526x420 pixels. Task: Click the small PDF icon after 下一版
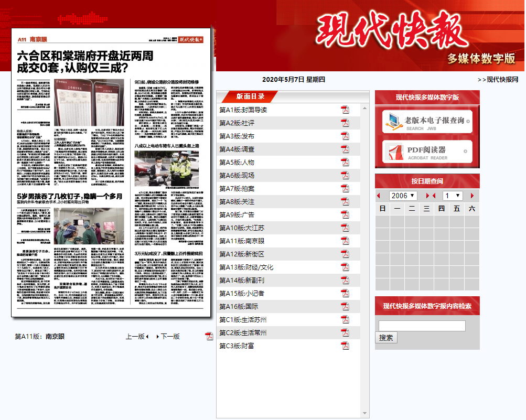pyautogui.click(x=209, y=336)
